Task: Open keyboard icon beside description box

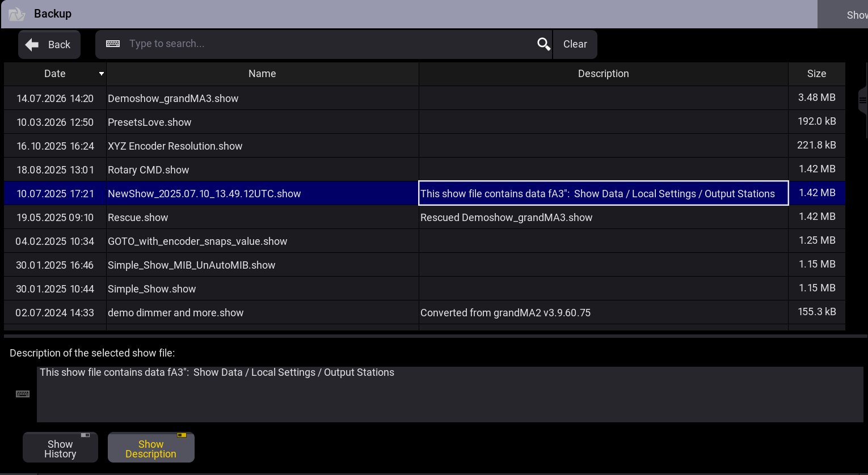Action: pyautogui.click(x=23, y=394)
